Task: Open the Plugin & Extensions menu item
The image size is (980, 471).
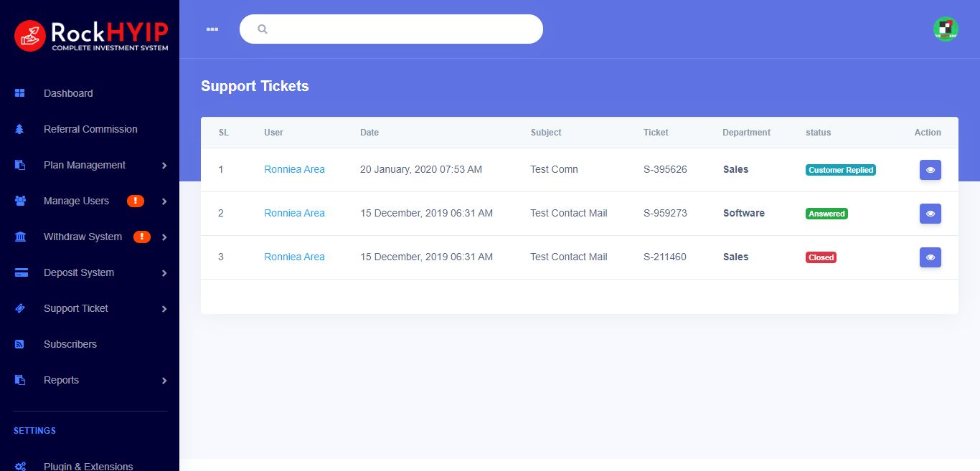Action: coord(88,466)
